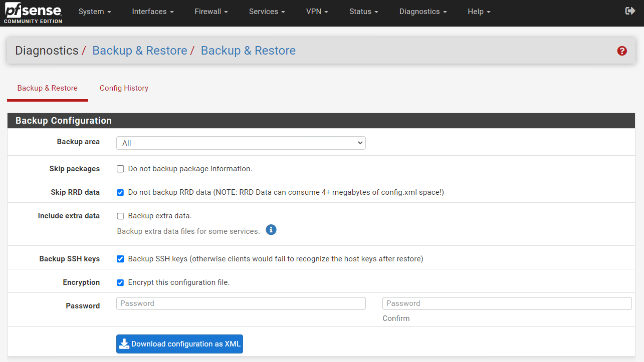Click the 'Encryption' row label
This screenshot has width=644, height=362.
point(81,282)
